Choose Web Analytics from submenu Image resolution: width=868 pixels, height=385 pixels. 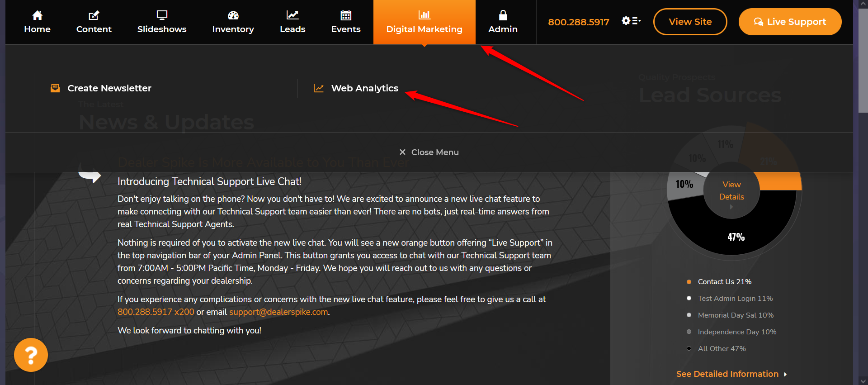pos(365,89)
